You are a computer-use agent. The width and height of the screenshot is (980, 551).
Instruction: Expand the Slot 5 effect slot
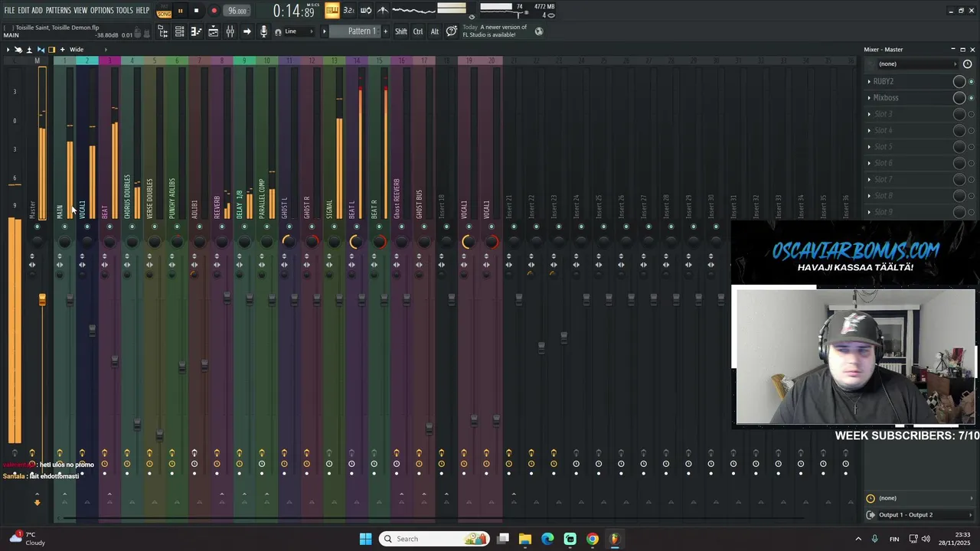(869, 147)
